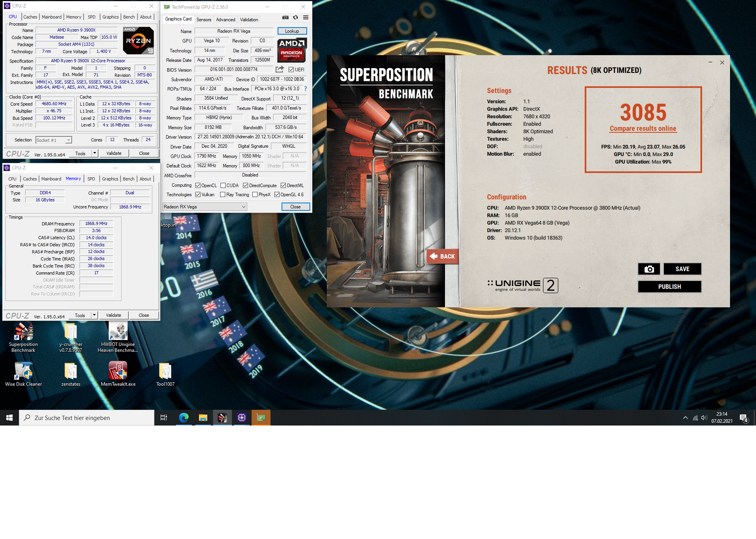This screenshot has width=756, height=539.
Task: Click the BIOS share/export icon in GPU-Z
Action: [x=280, y=69]
